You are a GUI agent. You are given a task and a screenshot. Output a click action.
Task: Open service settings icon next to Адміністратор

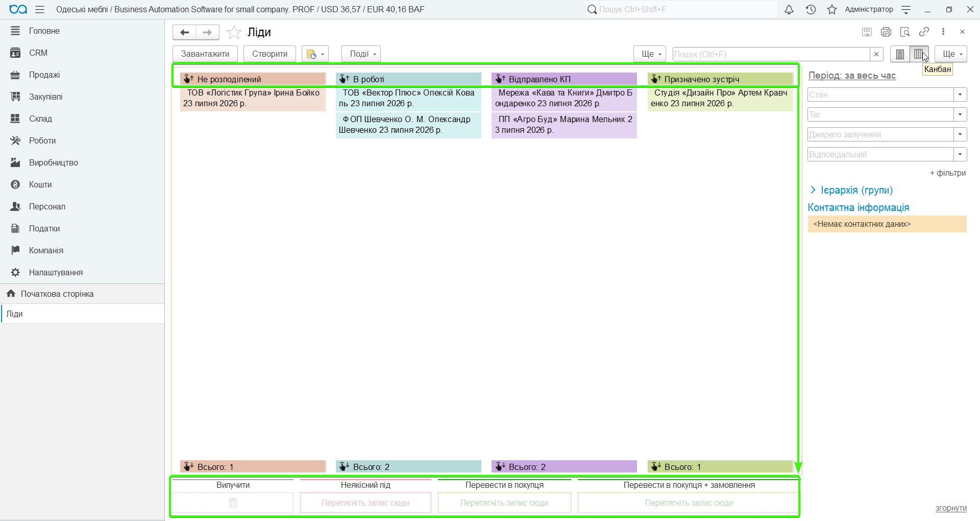coord(906,9)
